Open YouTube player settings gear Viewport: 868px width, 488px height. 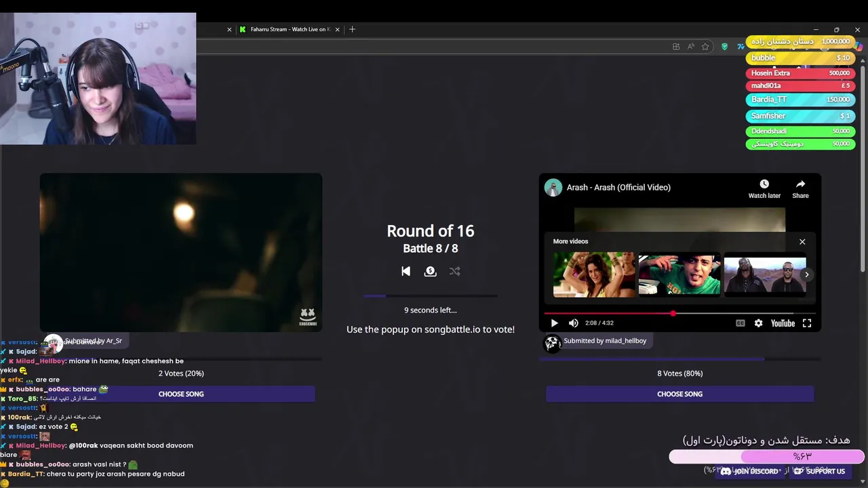[758, 323]
